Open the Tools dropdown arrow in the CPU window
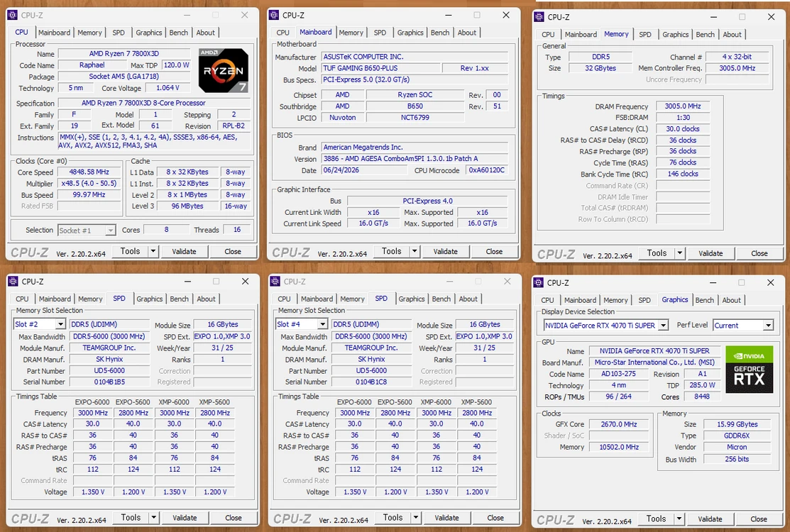Image resolution: width=790 pixels, height=532 pixels. pyautogui.click(x=153, y=251)
